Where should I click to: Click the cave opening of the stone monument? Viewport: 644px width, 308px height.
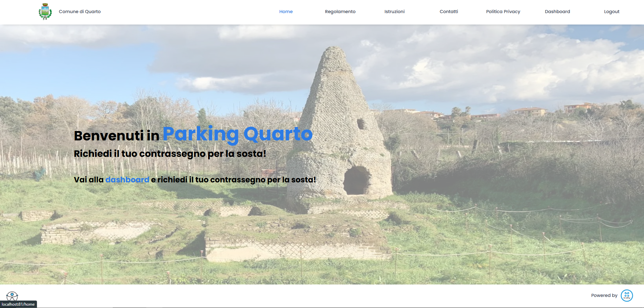[356, 181]
